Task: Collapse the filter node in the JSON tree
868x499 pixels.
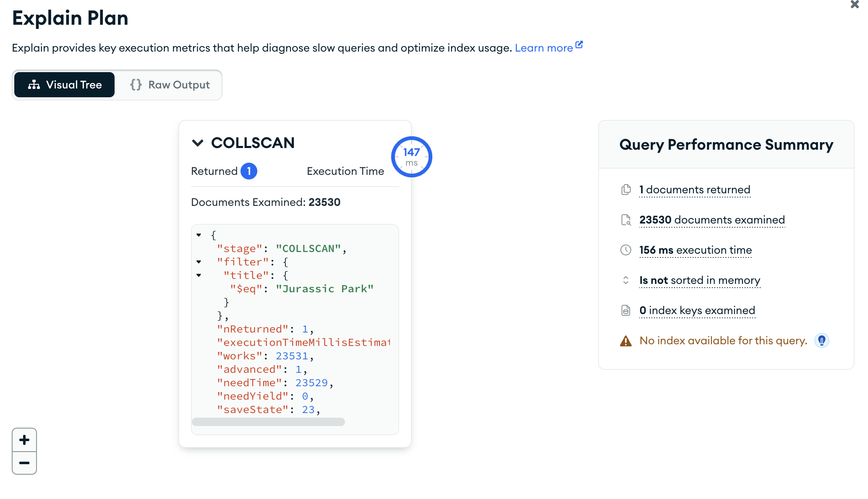Action: coord(199,262)
